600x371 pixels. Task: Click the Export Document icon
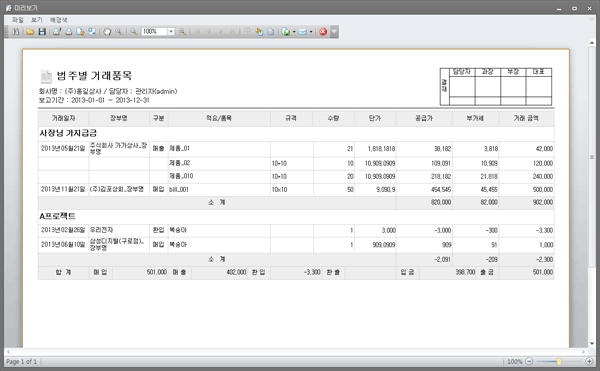tap(285, 32)
